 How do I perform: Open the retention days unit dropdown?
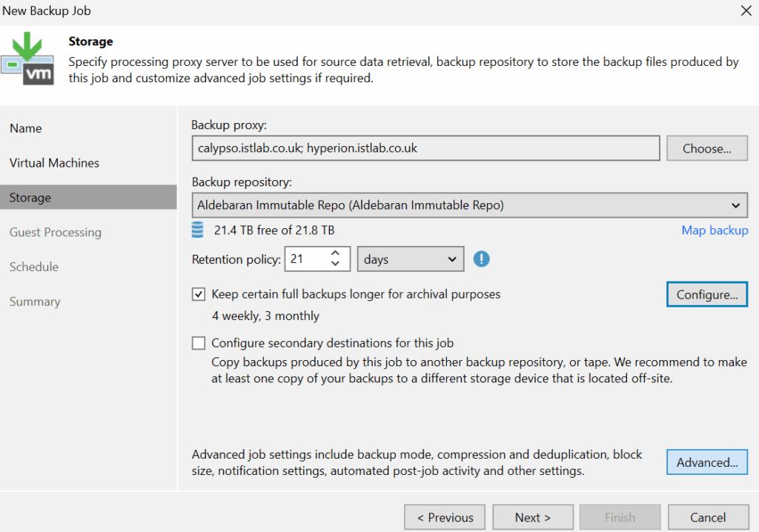tap(411, 259)
